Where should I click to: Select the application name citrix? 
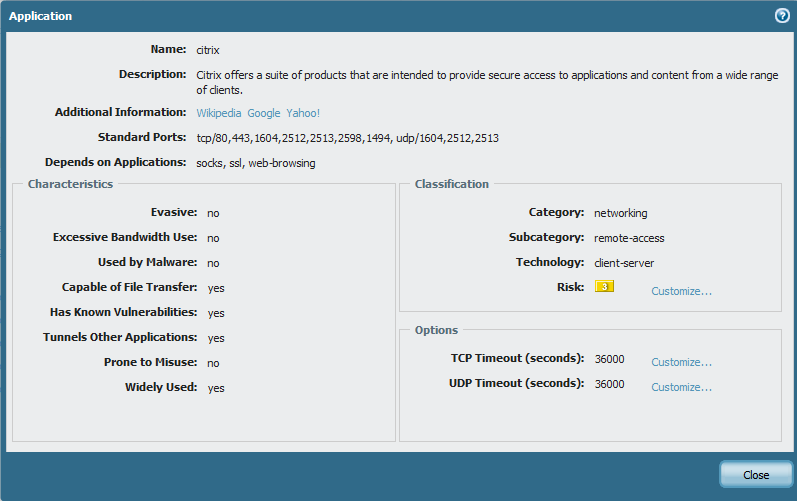(208, 50)
